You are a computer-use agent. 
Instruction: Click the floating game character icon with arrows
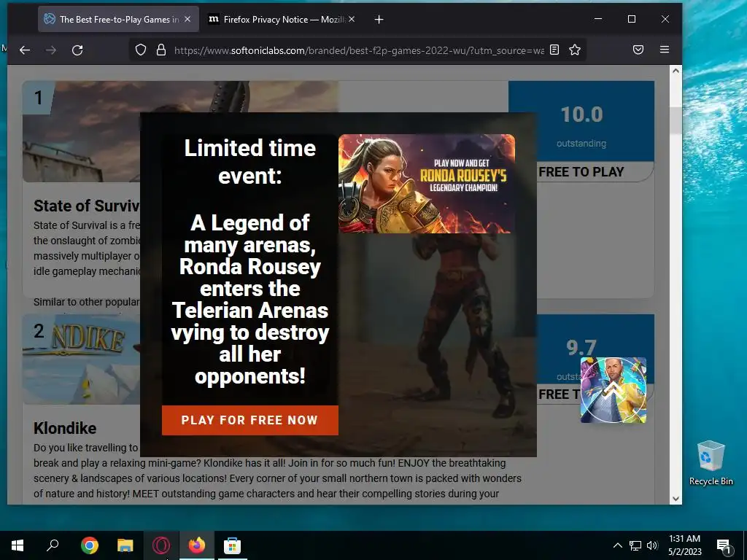[x=614, y=390]
